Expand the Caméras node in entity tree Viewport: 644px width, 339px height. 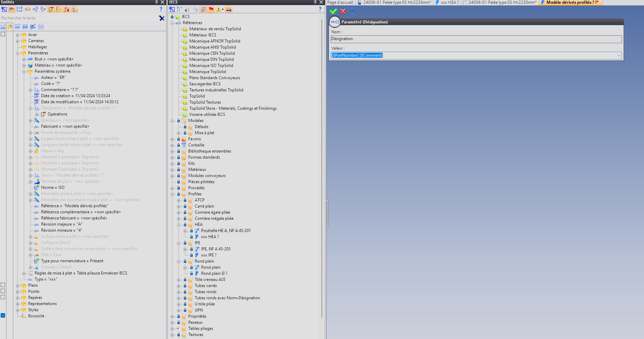point(17,41)
